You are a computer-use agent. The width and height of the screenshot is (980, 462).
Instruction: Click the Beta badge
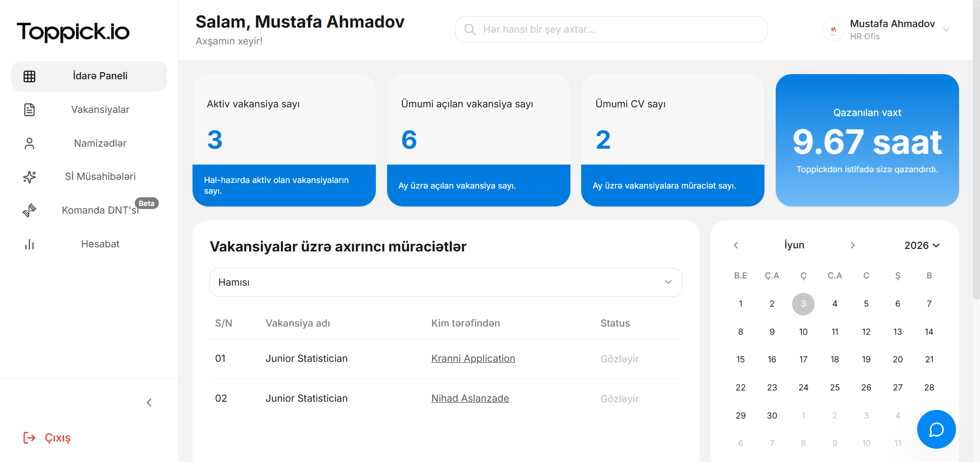click(x=147, y=203)
